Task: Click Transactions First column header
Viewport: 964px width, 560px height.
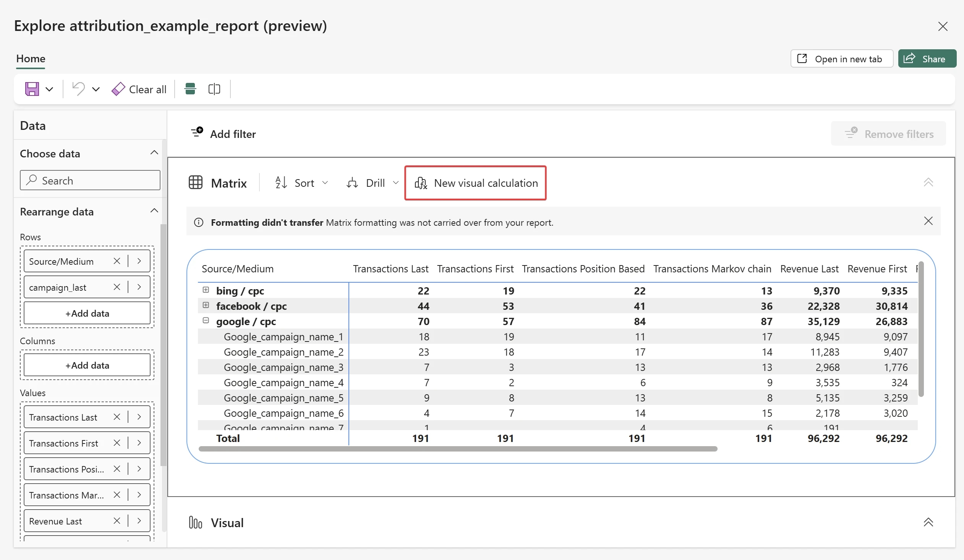Action: point(475,269)
